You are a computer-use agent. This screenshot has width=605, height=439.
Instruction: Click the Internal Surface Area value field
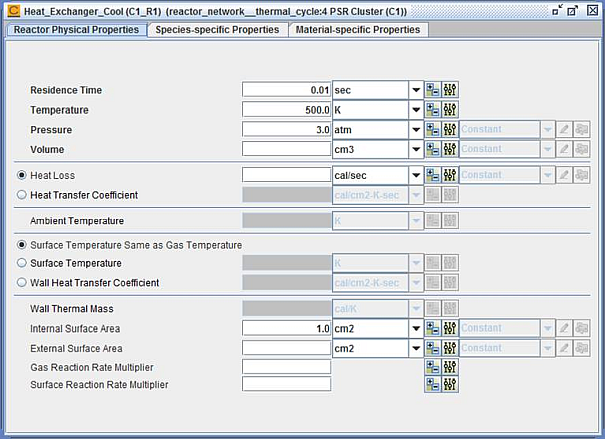pos(286,329)
